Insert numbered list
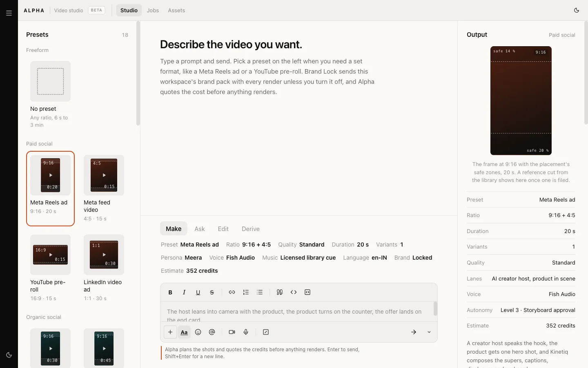 tap(246, 292)
